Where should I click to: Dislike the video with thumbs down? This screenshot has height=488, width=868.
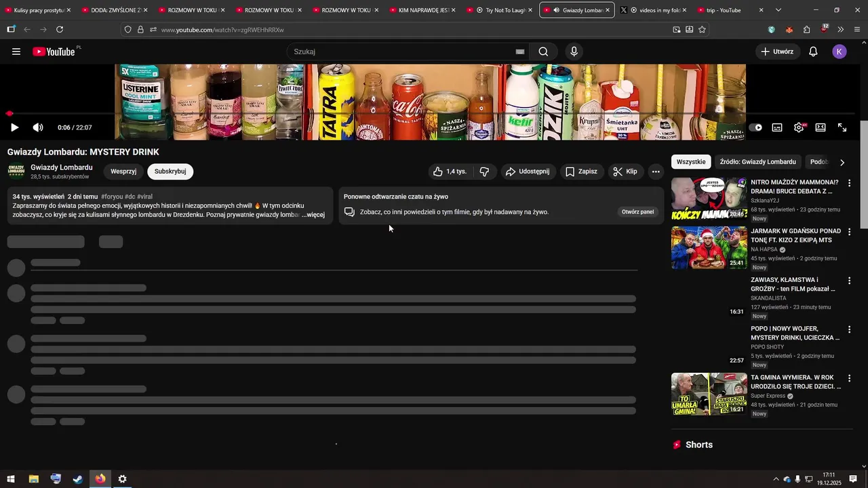coord(484,171)
